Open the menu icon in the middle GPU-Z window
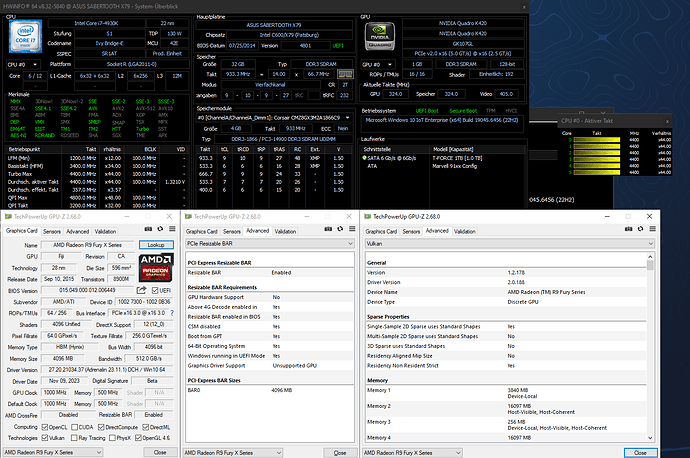This screenshot has height=458, width=690. 352,229
